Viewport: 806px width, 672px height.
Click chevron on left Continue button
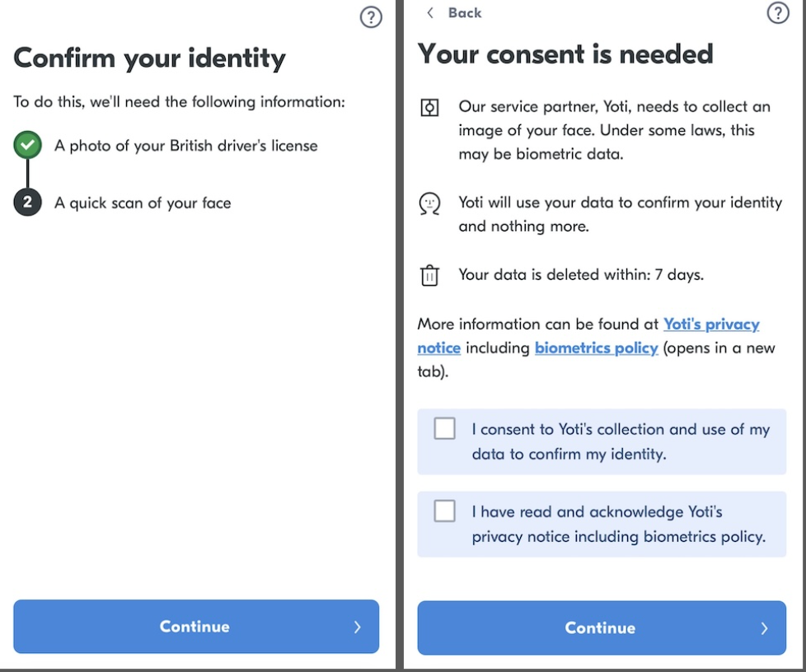(x=358, y=627)
